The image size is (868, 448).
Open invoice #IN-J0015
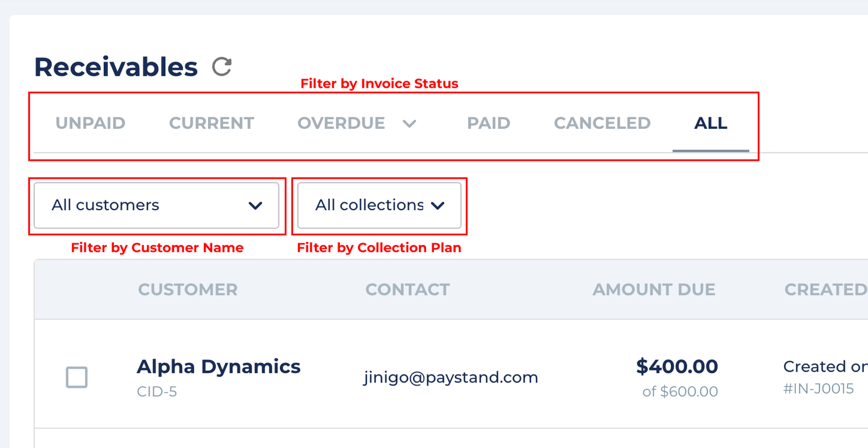[x=819, y=388]
